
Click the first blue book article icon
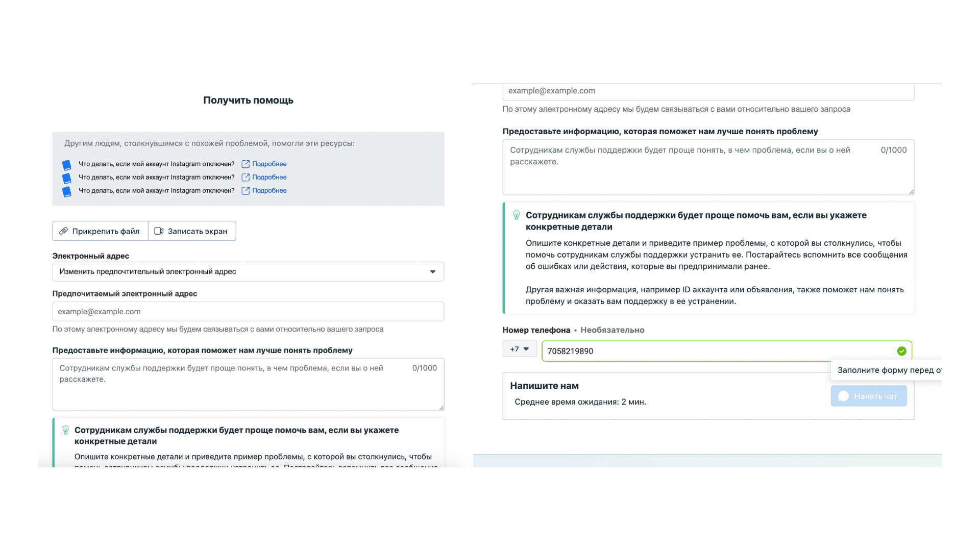coord(66,165)
